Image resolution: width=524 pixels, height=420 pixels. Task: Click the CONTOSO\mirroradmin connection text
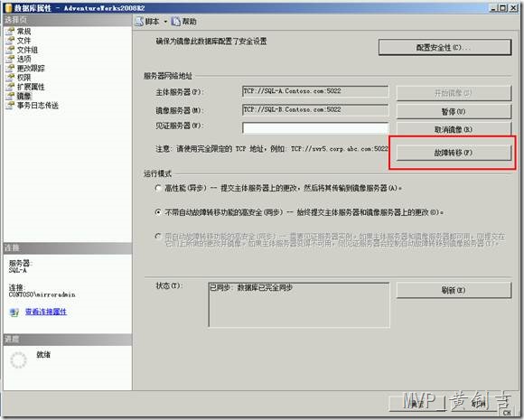(42, 294)
